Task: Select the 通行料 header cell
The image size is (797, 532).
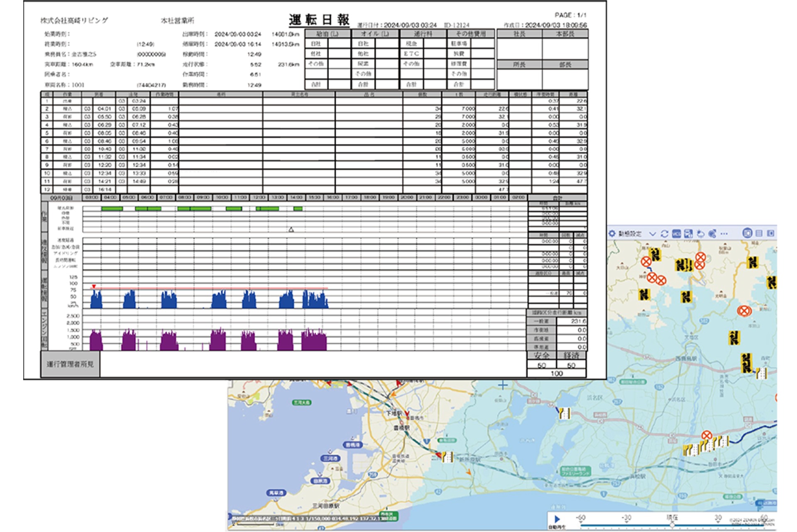Action: click(423, 34)
